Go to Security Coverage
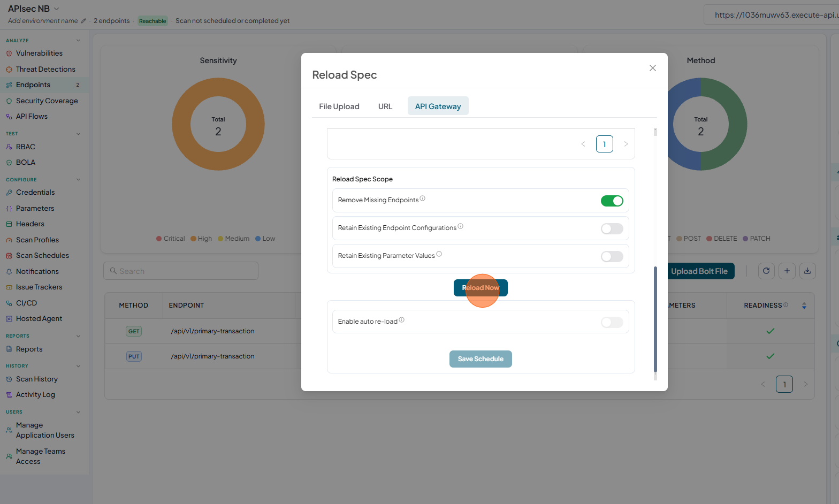 (47, 101)
